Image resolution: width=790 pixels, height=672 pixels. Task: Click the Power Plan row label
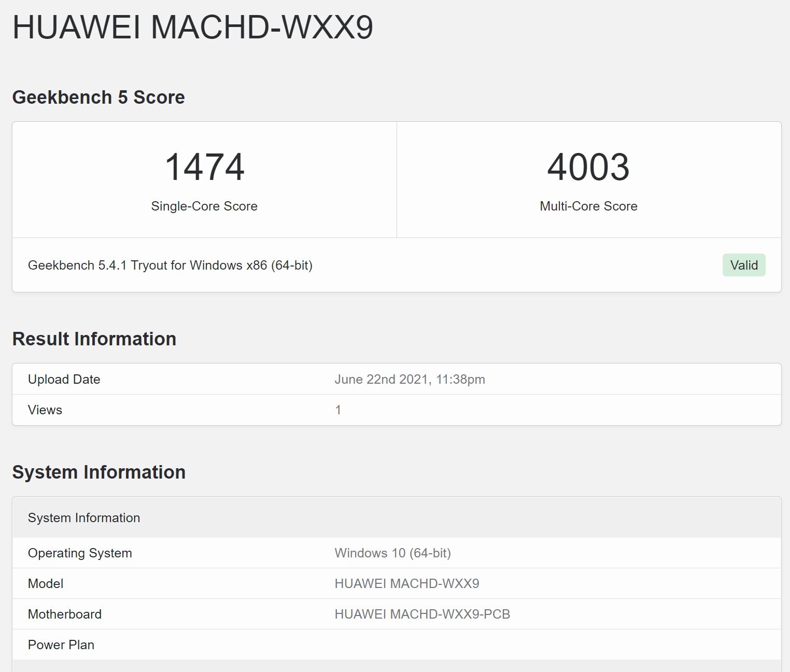tap(61, 645)
